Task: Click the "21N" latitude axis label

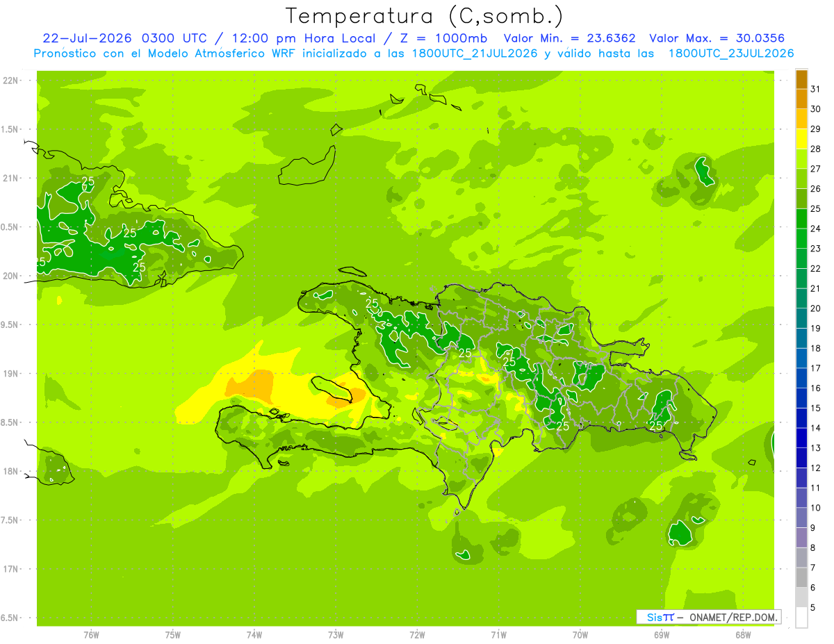Action: (10, 179)
